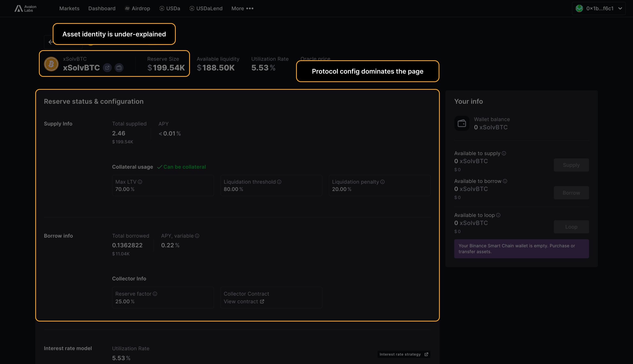Click the add-to-wallet icon beside xSolvBTC
Viewport: 633px width, 364px height.
click(119, 68)
